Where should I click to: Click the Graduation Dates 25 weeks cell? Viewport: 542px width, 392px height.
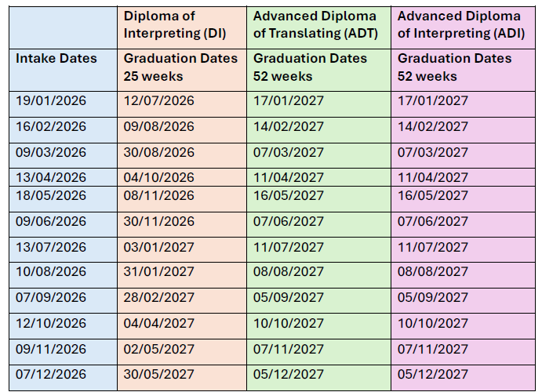pyautogui.click(x=180, y=67)
